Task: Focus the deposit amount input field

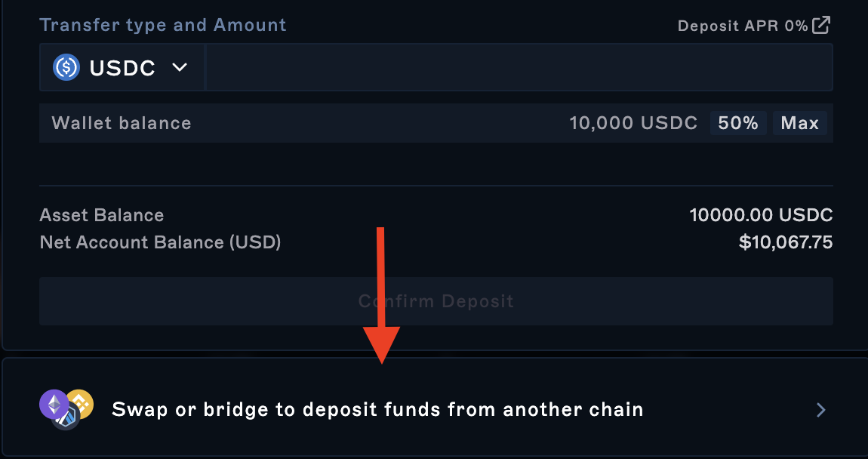Action: [x=519, y=68]
